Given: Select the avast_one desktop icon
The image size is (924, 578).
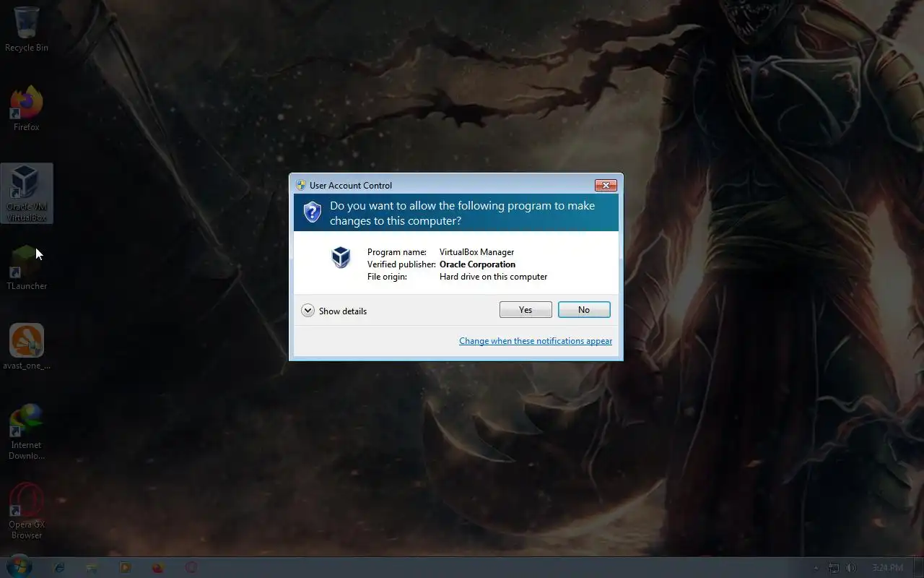Looking at the screenshot, I should coord(27,347).
